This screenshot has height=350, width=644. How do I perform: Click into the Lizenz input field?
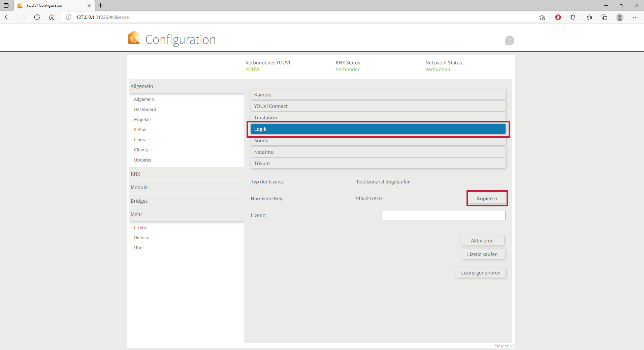click(x=443, y=215)
